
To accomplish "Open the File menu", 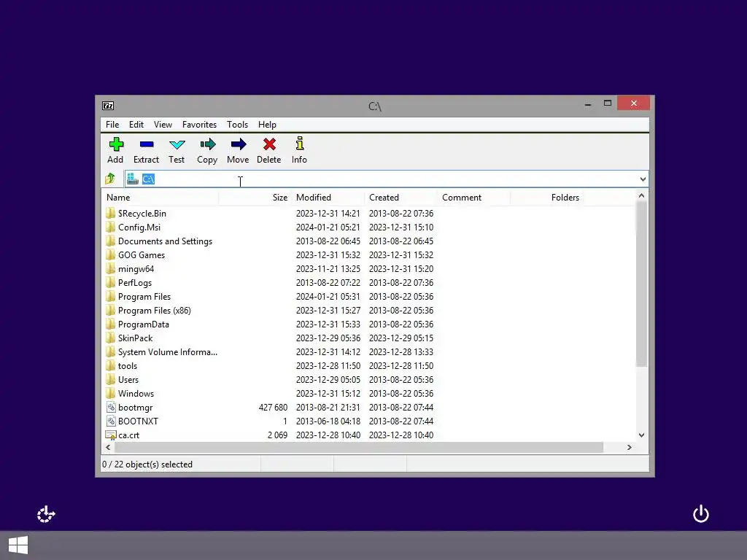I will click(112, 124).
